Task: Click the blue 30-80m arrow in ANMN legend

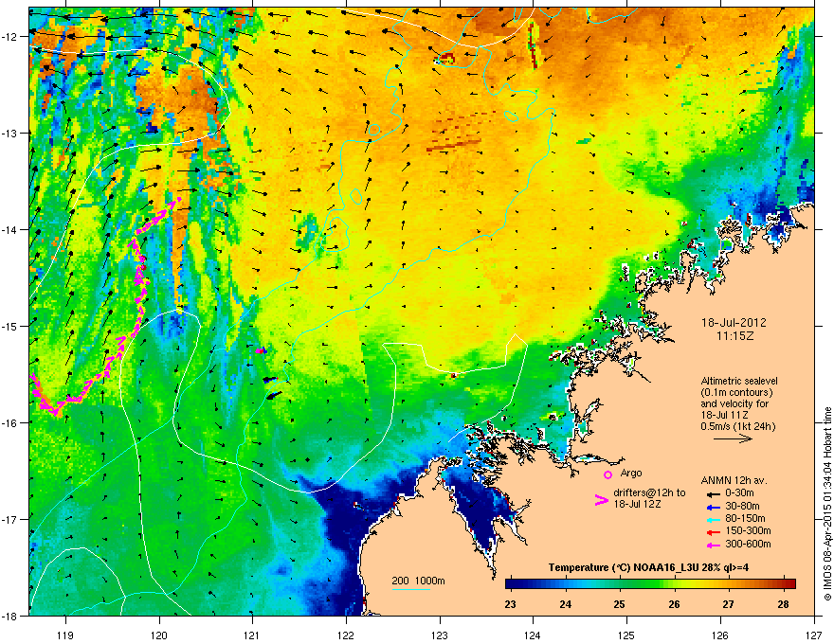Action: (x=712, y=507)
